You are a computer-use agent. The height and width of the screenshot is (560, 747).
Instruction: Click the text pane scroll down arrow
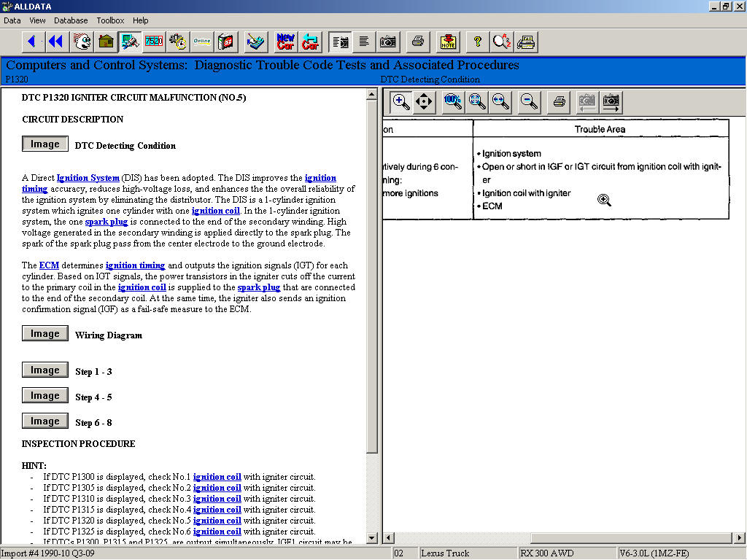[372, 538]
